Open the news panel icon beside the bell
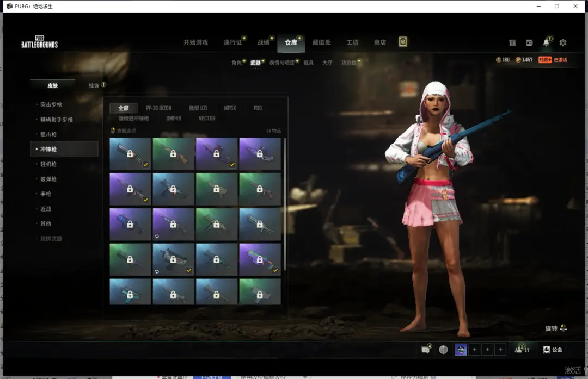The height and width of the screenshot is (379, 588). click(529, 43)
